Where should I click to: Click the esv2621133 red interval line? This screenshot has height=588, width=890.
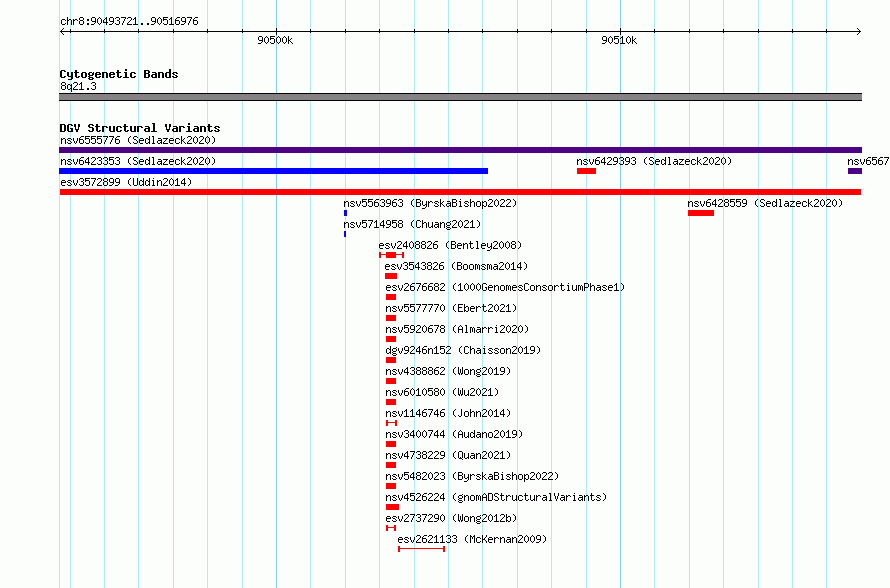point(421,549)
